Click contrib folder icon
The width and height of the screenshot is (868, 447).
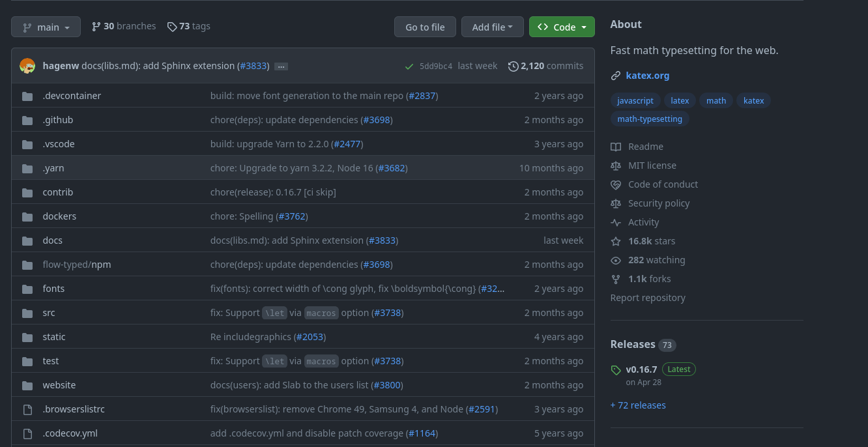pyautogui.click(x=27, y=192)
